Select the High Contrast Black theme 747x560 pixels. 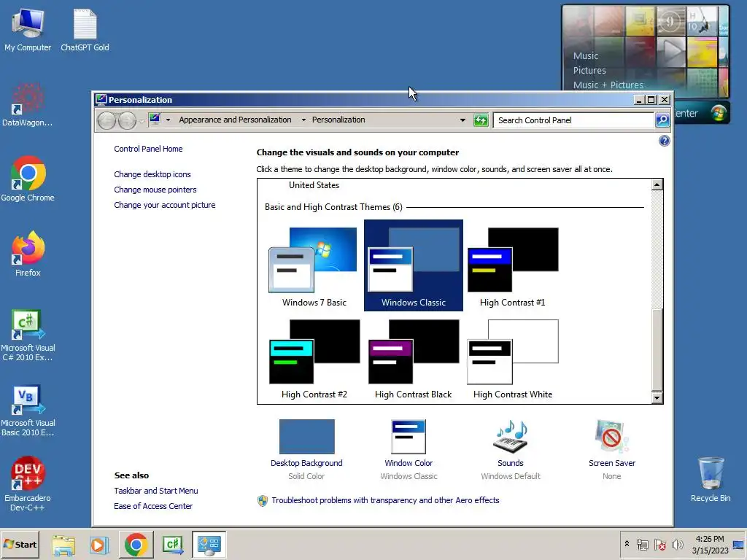click(413, 357)
